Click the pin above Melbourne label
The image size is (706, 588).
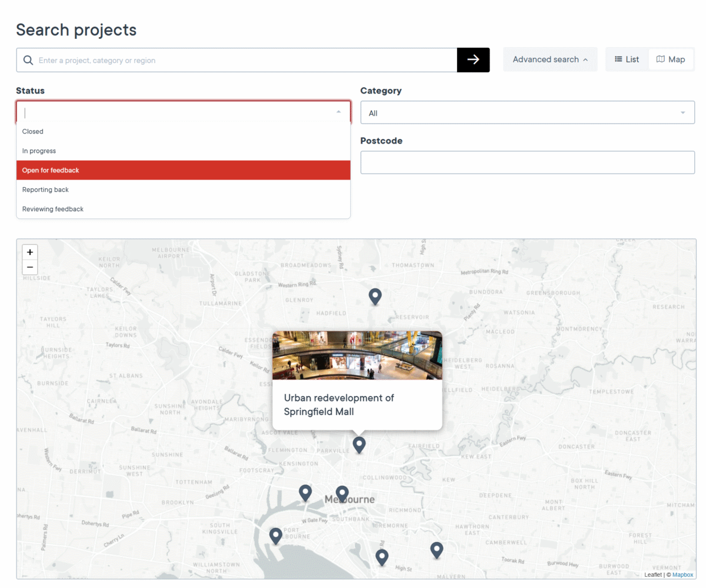(x=342, y=494)
